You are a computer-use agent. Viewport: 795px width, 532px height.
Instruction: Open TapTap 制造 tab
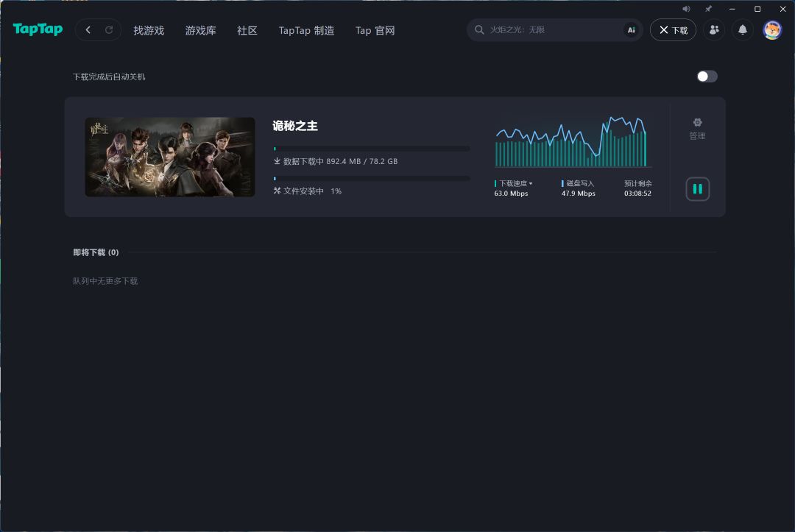(x=306, y=30)
